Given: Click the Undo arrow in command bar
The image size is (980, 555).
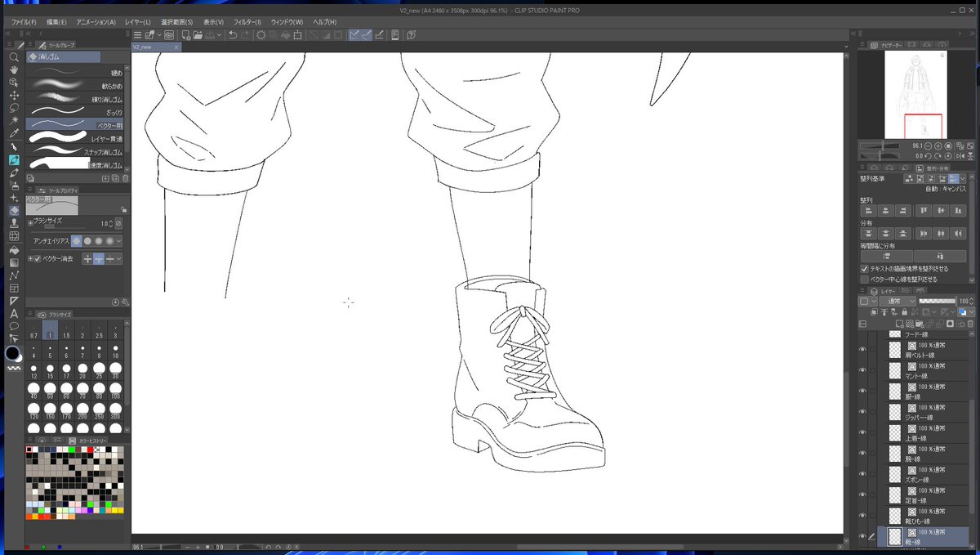Looking at the screenshot, I should pyautogui.click(x=233, y=35).
